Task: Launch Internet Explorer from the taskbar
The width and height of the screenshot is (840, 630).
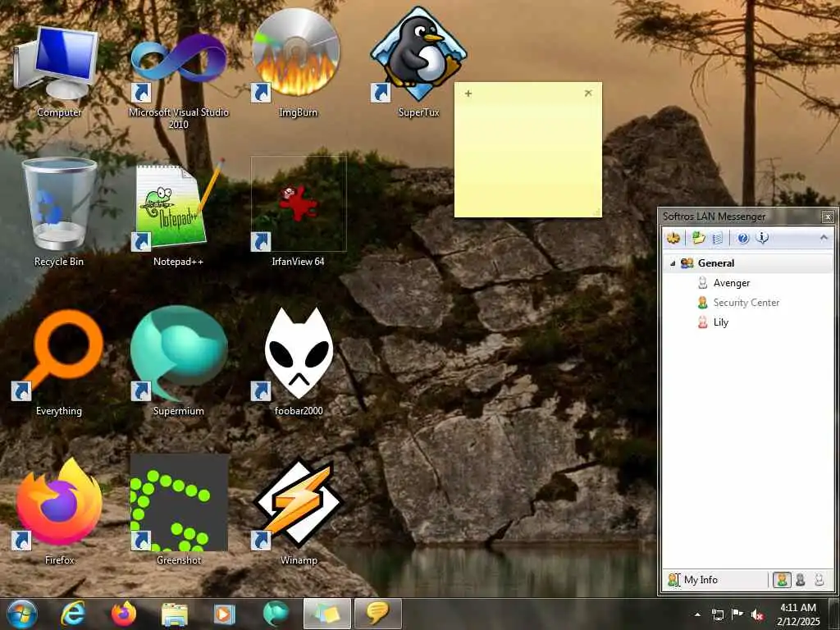Action: pyautogui.click(x=73, y=614)
